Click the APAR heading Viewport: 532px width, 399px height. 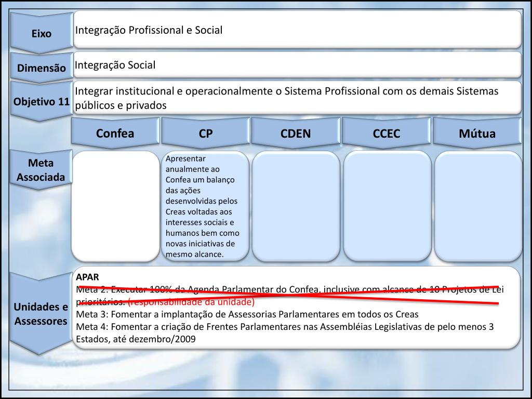tap(87, 277)
